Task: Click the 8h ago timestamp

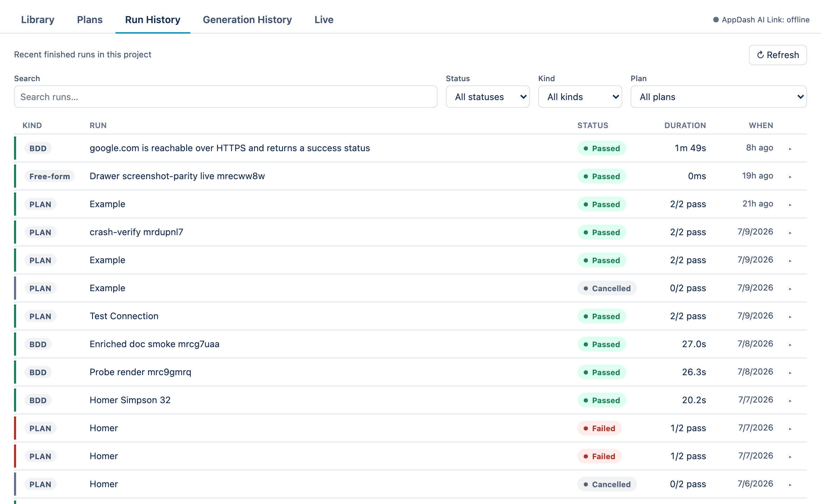Action: (759, 148)
